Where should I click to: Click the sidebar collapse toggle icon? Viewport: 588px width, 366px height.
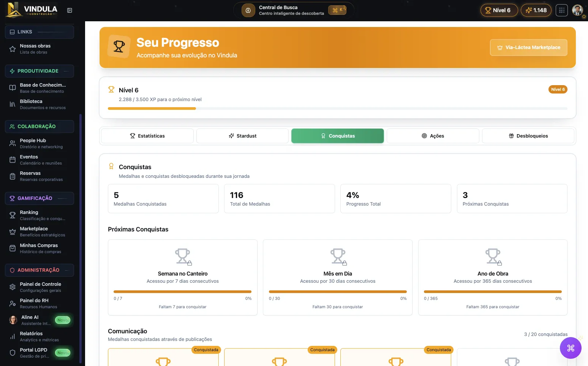pos(70,10)
